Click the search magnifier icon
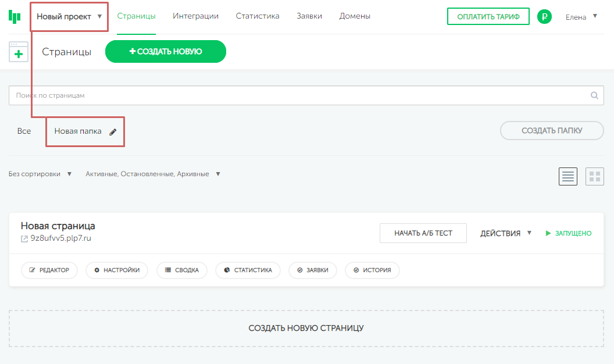This screenshot has width=614, height=364. click(594, 96)
